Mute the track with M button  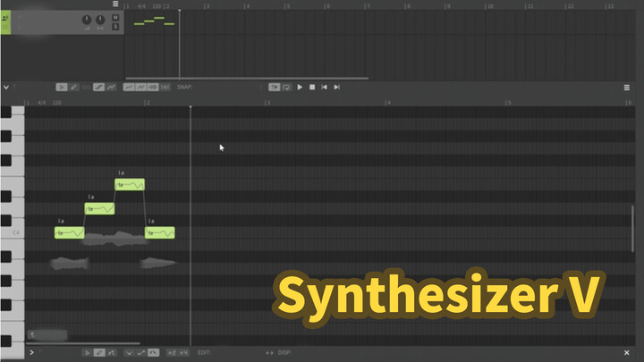pos(115,17)
